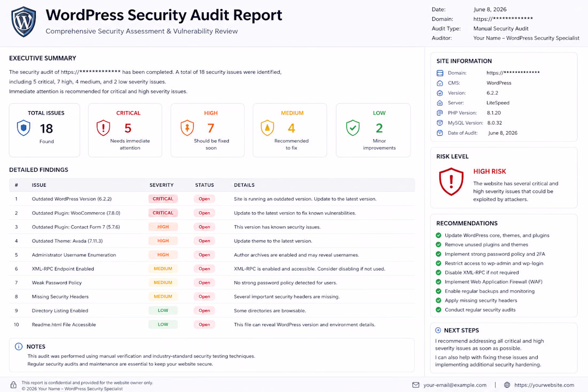This screenshot has width=588, height=392.
Task: Click the https://yourwebsite.com footer link
Action: [x=544, y=385]
